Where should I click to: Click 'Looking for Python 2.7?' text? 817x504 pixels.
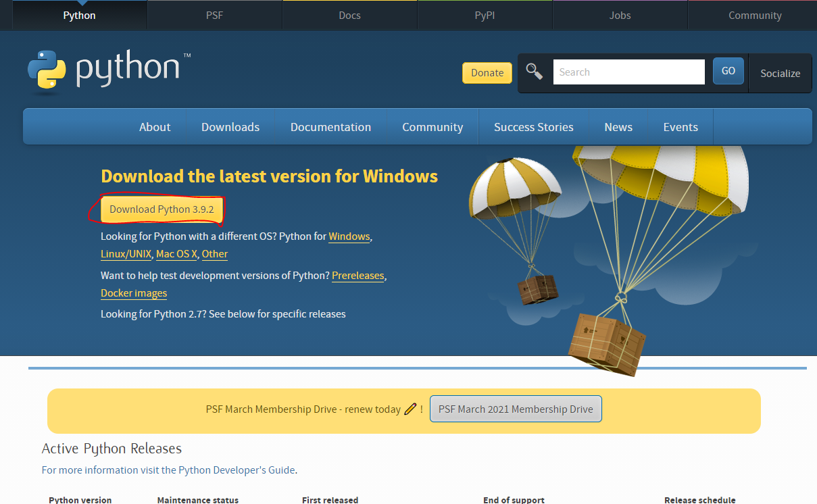153,314
